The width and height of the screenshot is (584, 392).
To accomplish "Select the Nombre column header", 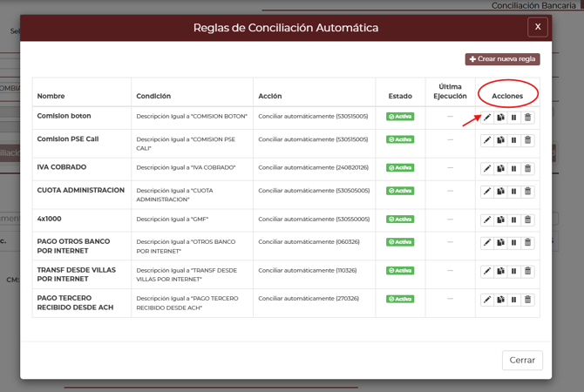I will 51,96.
